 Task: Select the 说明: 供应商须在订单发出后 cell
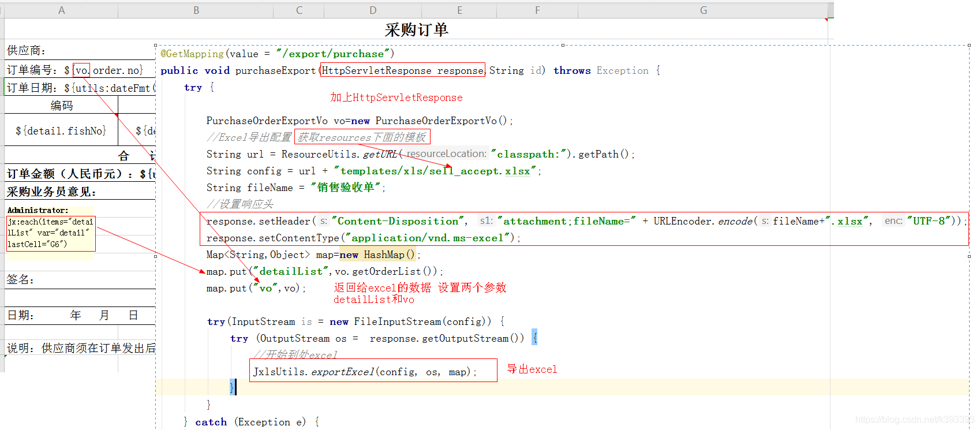[80, 348]
